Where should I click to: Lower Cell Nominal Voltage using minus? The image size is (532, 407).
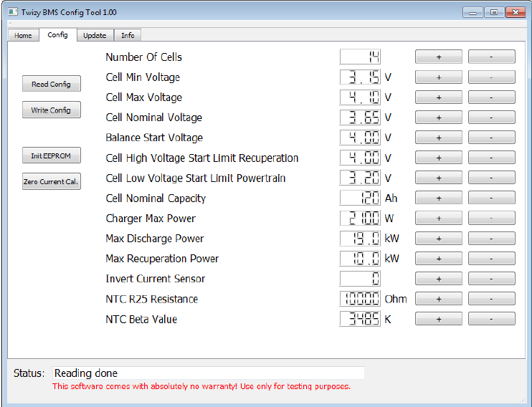tap(491, 118)
